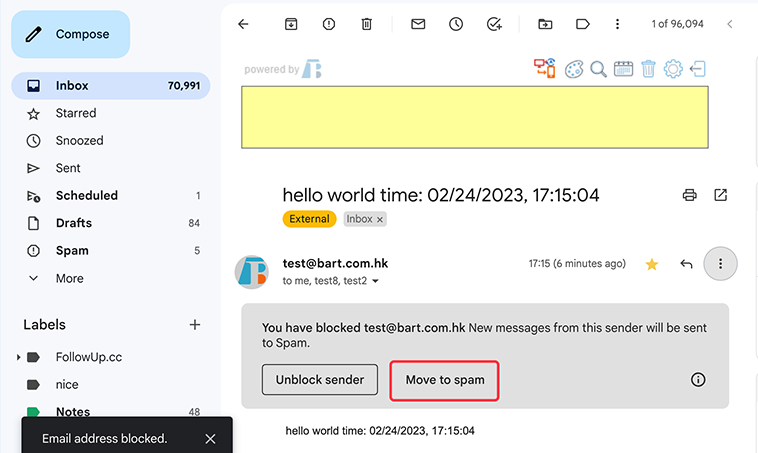Delete the note with blue trash icon
Viewport: 758px width, 453px height.
[x=648, y=69]
